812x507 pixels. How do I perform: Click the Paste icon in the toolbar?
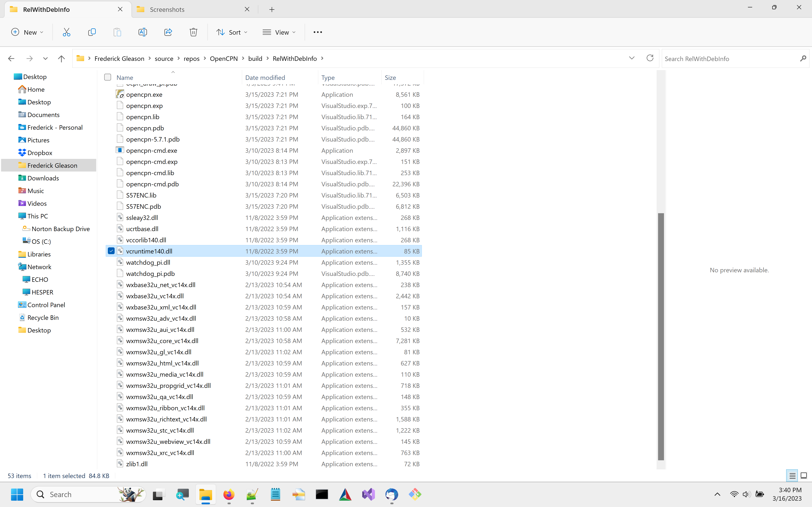click(117, 32)
